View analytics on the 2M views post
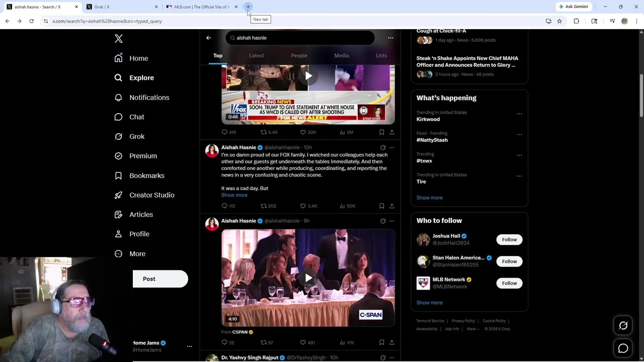The width and height of the screenshot is (644, 362). [x=346, y=132]
